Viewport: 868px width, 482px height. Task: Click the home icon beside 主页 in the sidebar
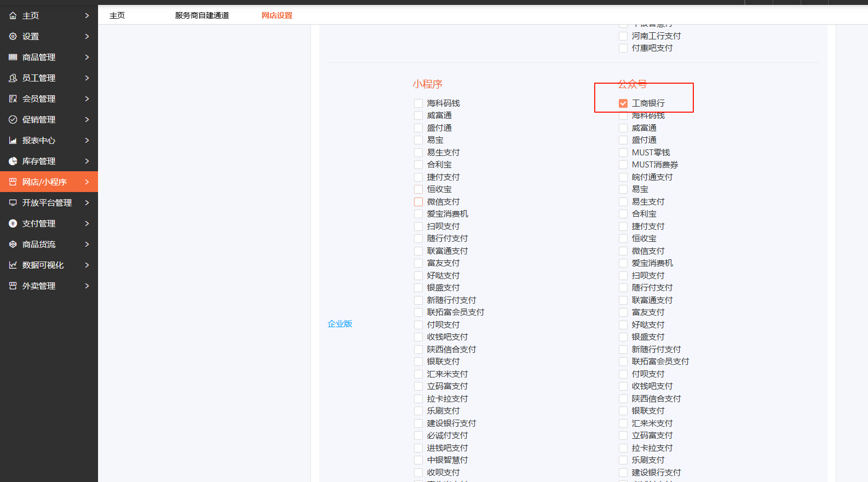[13, 16]
